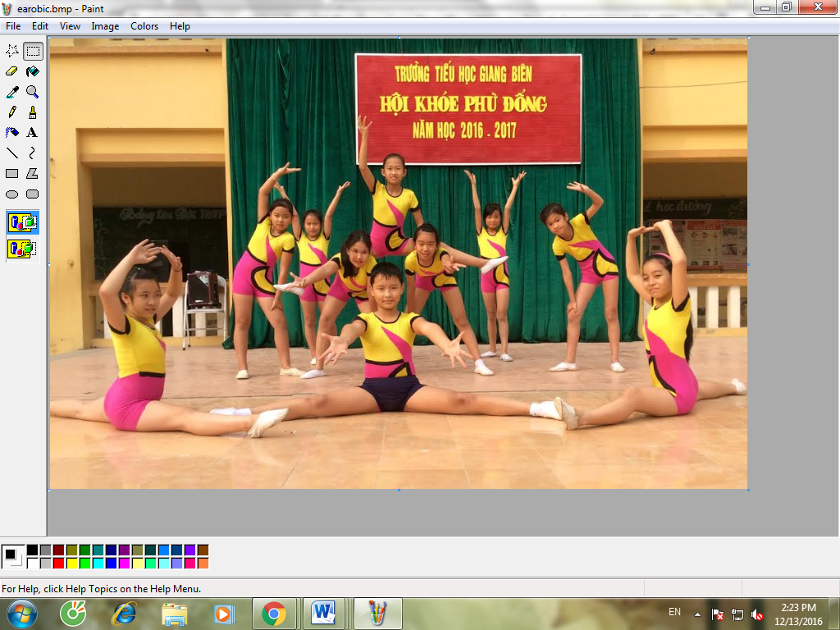Image resolution: width=840 pixels, height=630 pixels.
Task: Click the taskbar clock showing 2:23 PM
Action: tap(797, 613)
